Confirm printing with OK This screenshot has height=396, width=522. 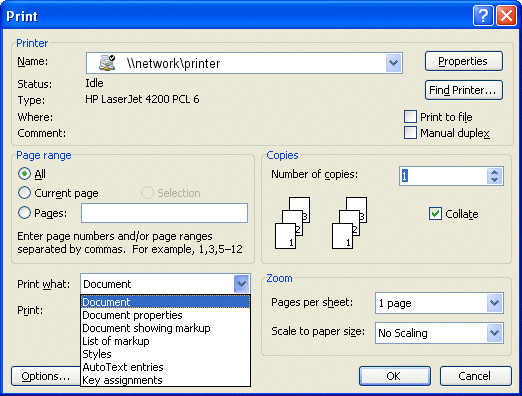pos(395,376)
